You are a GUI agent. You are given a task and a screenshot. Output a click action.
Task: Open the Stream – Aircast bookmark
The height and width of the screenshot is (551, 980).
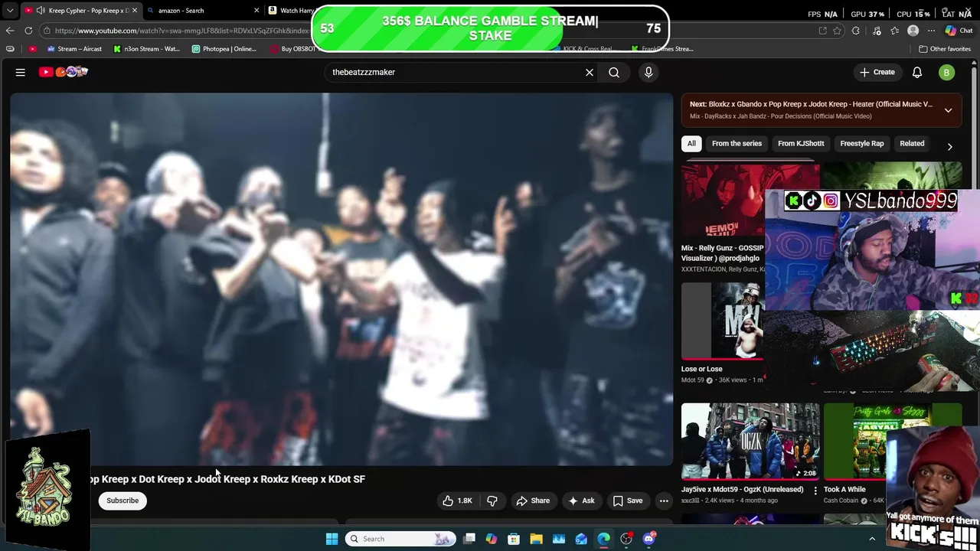(x=73, y=49)
